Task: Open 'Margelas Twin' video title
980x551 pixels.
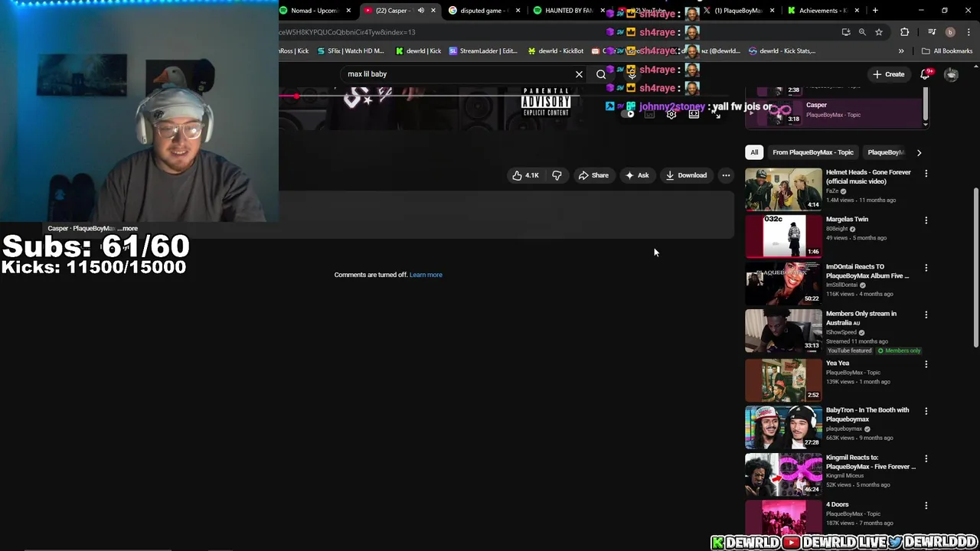Action: point(847,220)
